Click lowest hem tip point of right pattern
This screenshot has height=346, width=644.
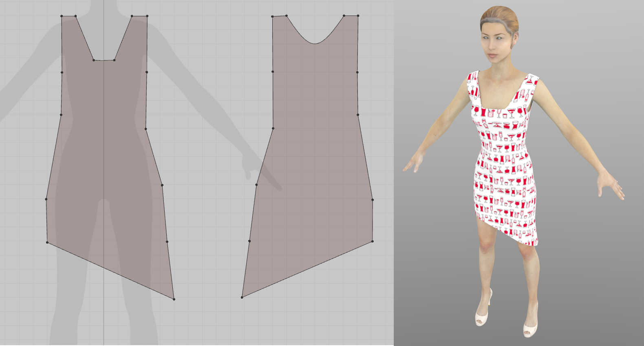click(x=242, y=297)
